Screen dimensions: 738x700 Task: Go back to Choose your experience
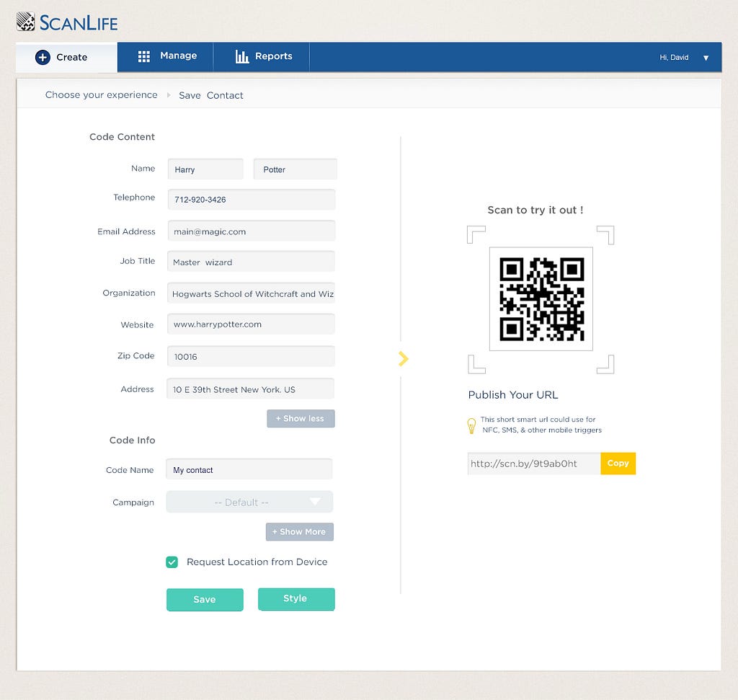(x=101, y=95)
